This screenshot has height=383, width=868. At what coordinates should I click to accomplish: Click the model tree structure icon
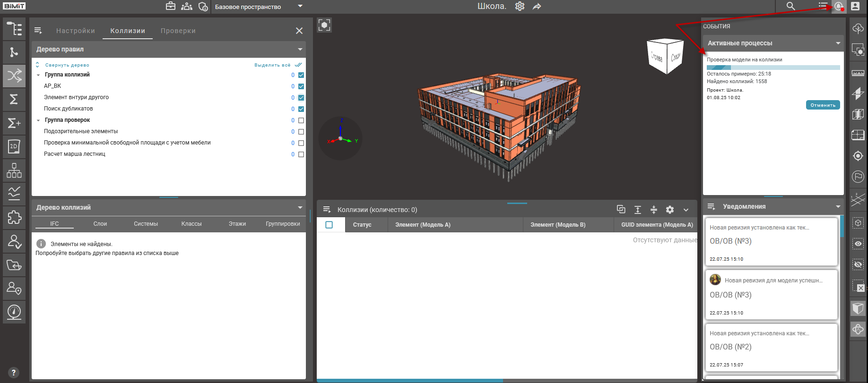14,29
